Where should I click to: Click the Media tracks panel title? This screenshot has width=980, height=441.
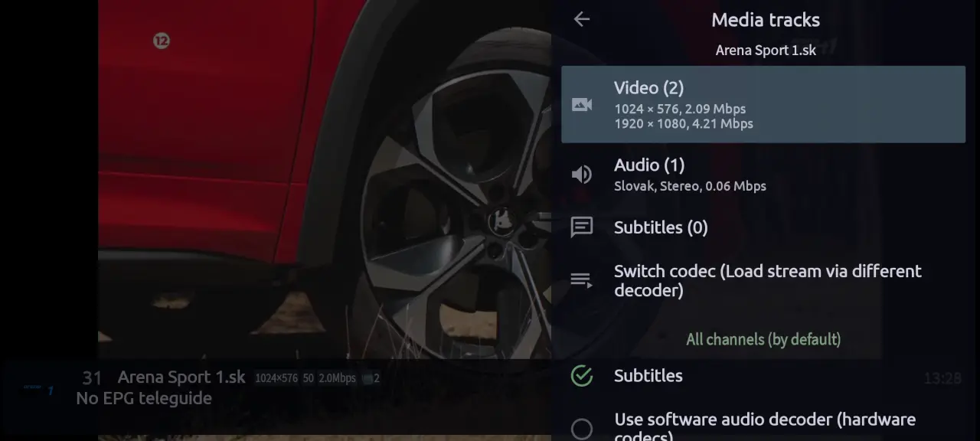[766, 20]
